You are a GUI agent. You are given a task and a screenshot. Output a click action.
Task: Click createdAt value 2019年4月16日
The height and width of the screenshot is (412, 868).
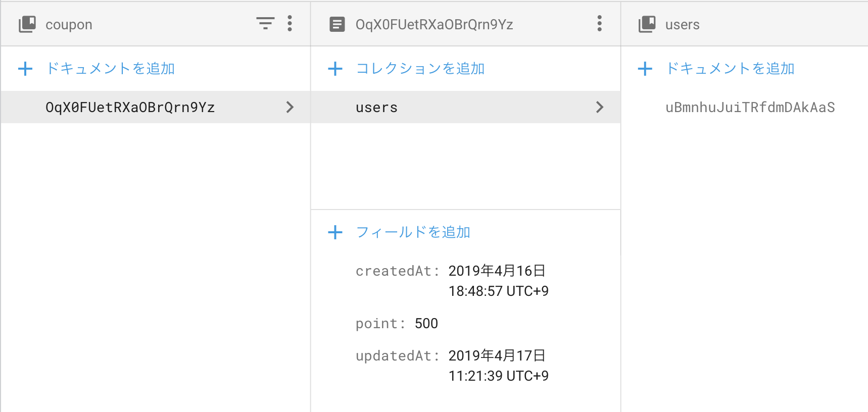(x=497, y=271)
